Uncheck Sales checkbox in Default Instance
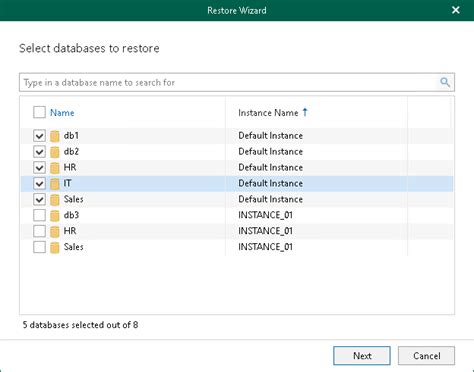 click(39, 199)
